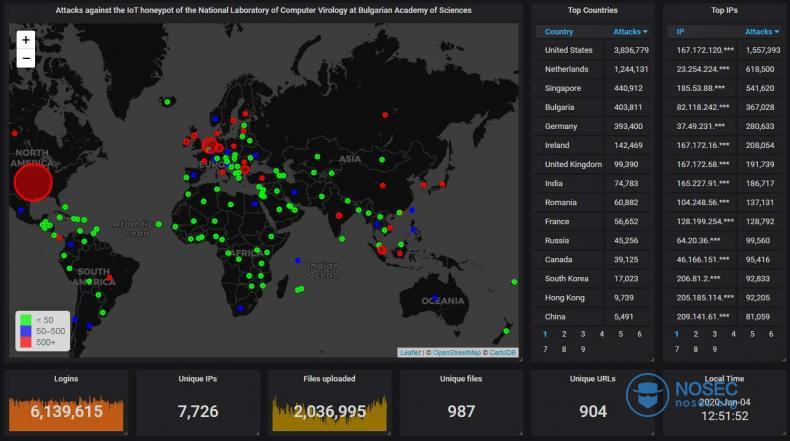Select the Ireland country row
Viewport: 790px width, 441px height.
592,145
